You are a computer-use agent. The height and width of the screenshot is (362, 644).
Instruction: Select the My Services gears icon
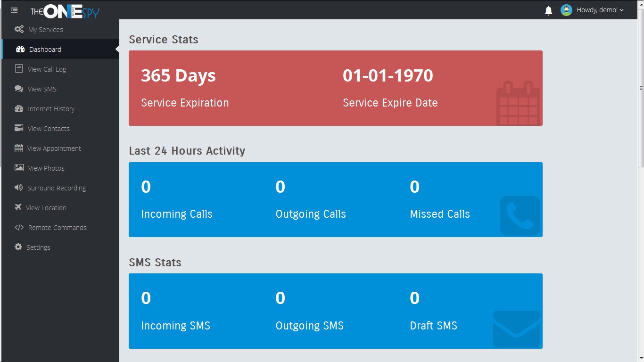tap(18, 29)
